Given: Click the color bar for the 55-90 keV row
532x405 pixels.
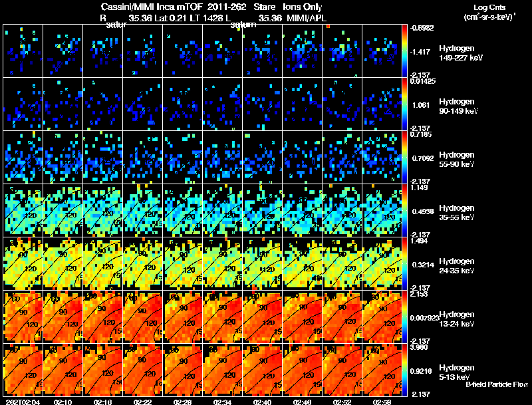Looking at the screenshot, I should [404, 158].
